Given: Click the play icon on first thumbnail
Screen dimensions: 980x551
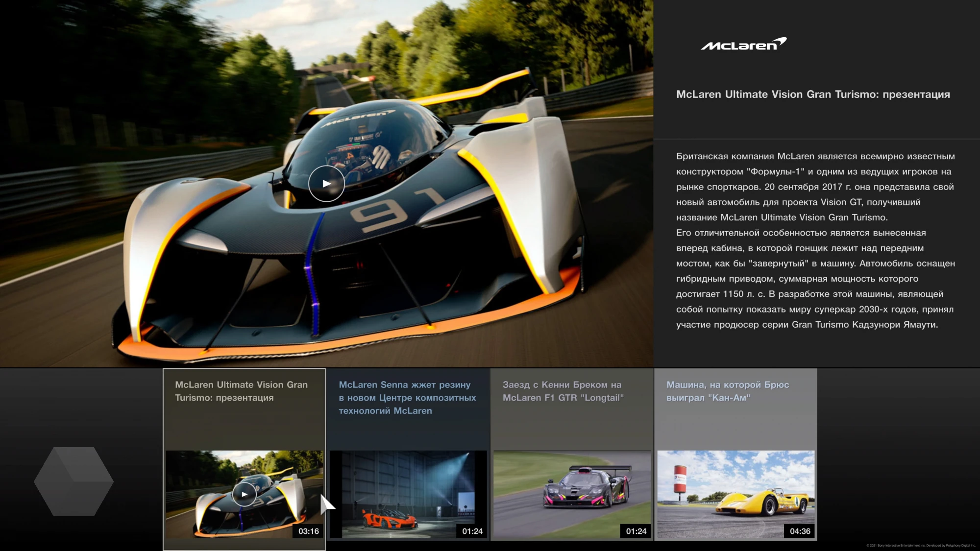Looking at the screenshot, I should click(244, 494).
